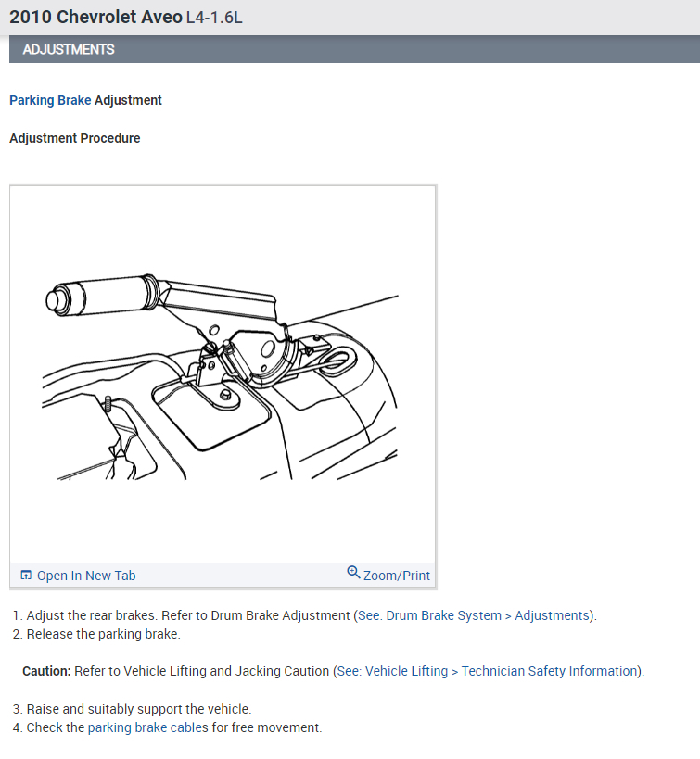Open the Parking Brake link in heading

tap(50, 100)
